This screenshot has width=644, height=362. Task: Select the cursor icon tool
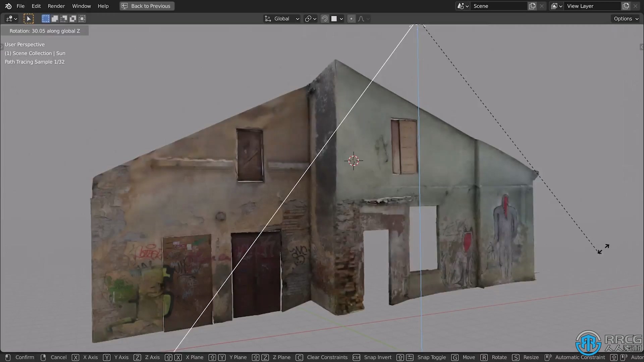point(28,18)
